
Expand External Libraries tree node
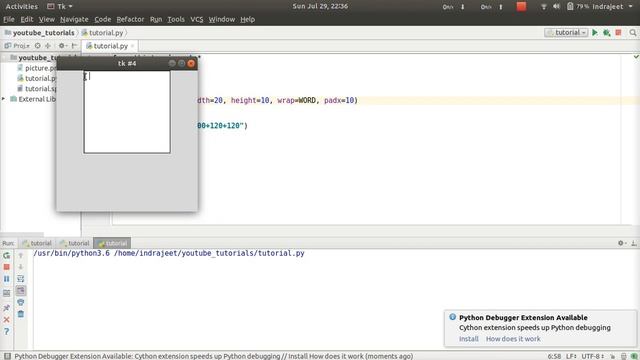(4, 99)
